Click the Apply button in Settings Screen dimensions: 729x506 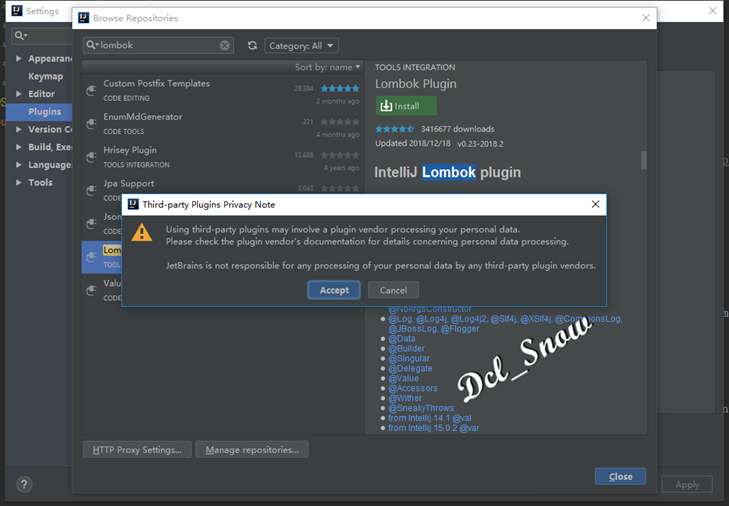coord(687,485)
